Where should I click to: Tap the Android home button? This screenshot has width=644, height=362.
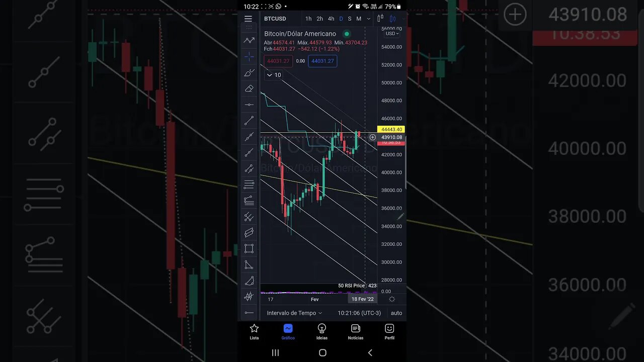[x=323, y=352]
